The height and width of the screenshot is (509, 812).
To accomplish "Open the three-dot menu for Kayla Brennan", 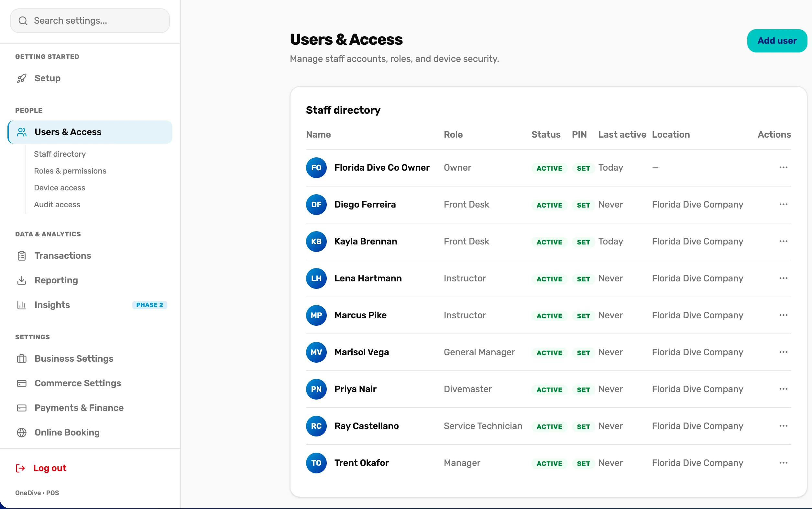I will pos(783,241).
